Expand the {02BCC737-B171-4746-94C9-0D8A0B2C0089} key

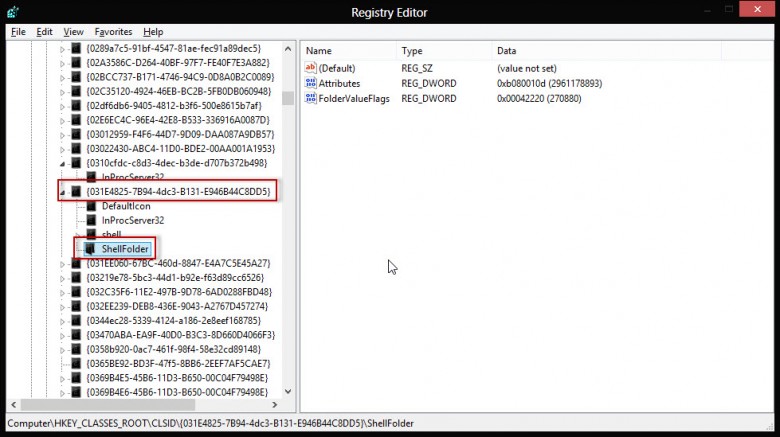(62, 78)
